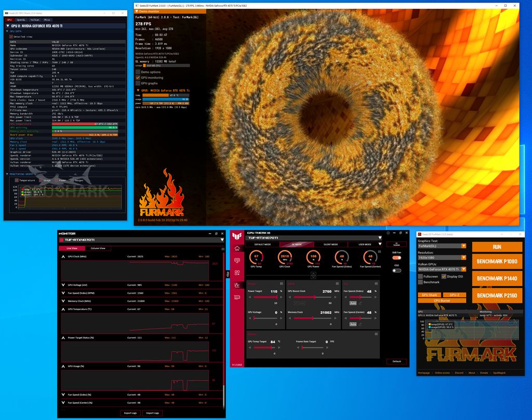This screenshot has height=420, width=532.
Task: Click Export Logs in Monitor
Action: (130, 413)
